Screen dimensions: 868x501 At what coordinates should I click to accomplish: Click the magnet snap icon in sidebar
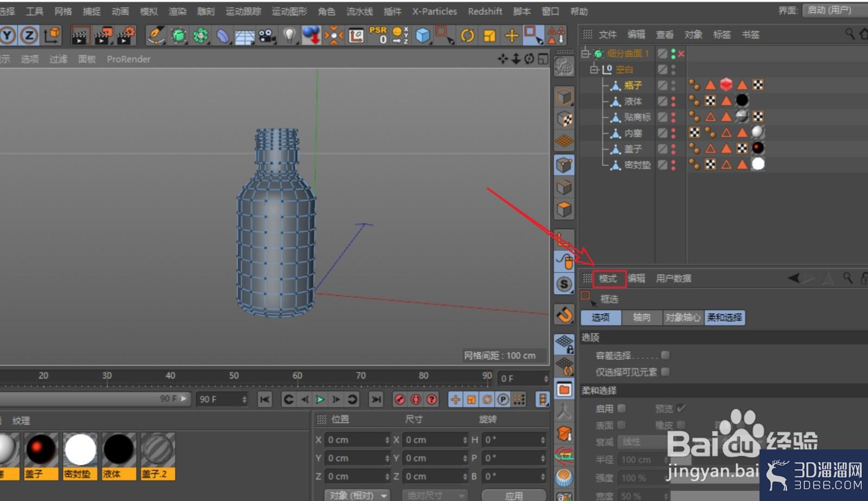[x=564, y=314]
